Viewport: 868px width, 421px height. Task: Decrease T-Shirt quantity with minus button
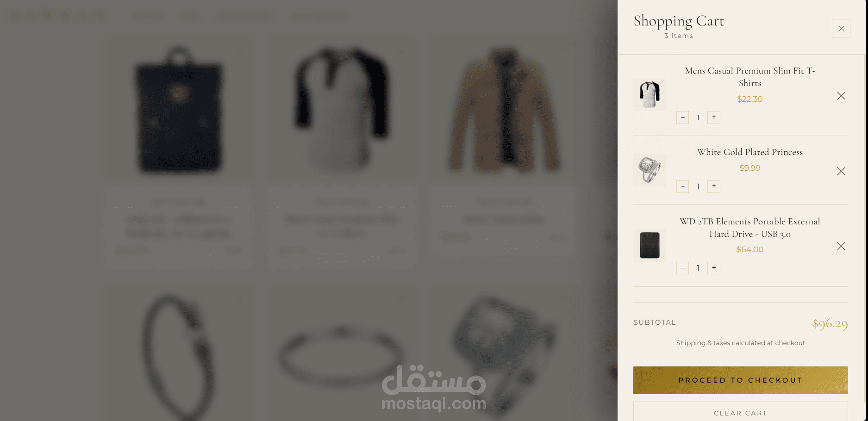pos(682,118)
